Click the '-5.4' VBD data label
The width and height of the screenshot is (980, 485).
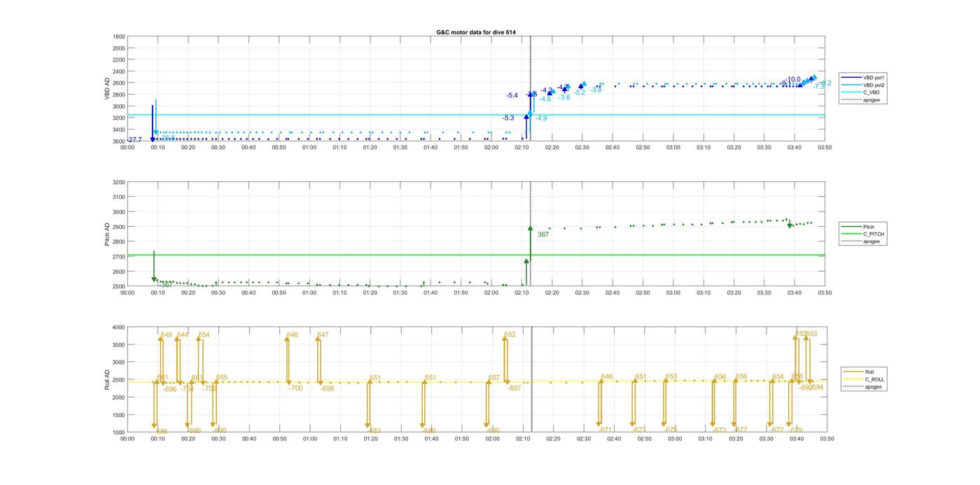tap(512, 95)
